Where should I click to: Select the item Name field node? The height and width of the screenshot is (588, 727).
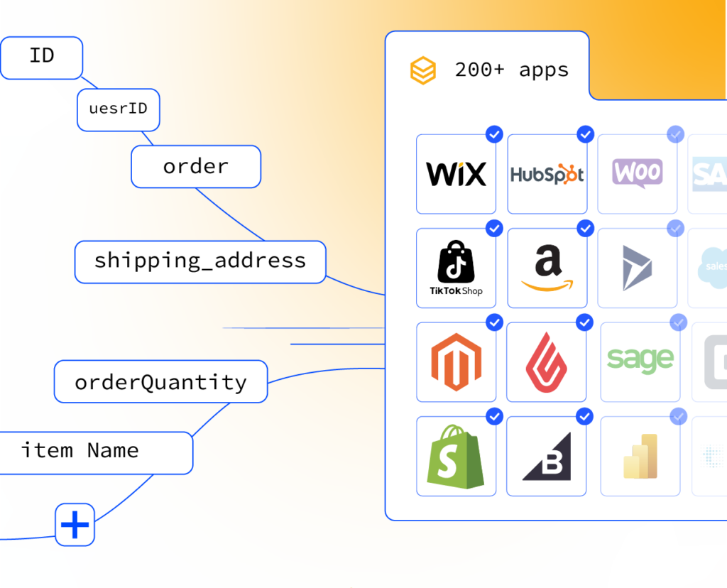click(97, 453)
